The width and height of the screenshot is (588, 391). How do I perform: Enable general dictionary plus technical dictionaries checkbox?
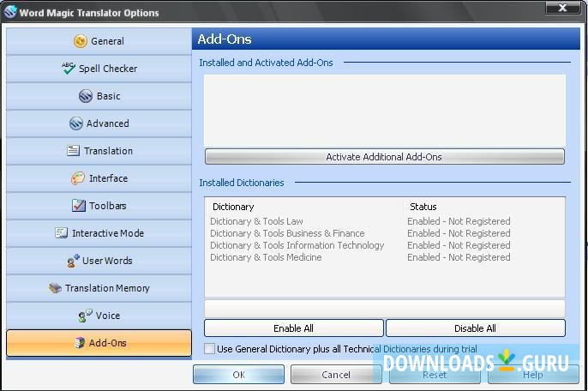209,349
